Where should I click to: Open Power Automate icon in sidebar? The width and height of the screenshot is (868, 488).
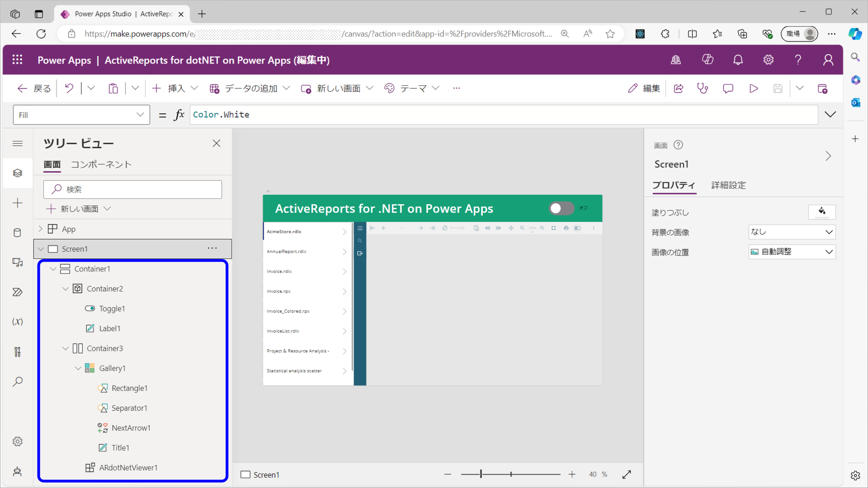(x=18, y=292)
